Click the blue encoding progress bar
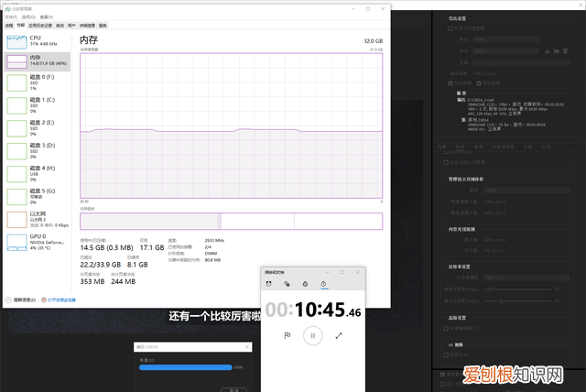Viewport: 586px width, 392px height. click(185, 367)
